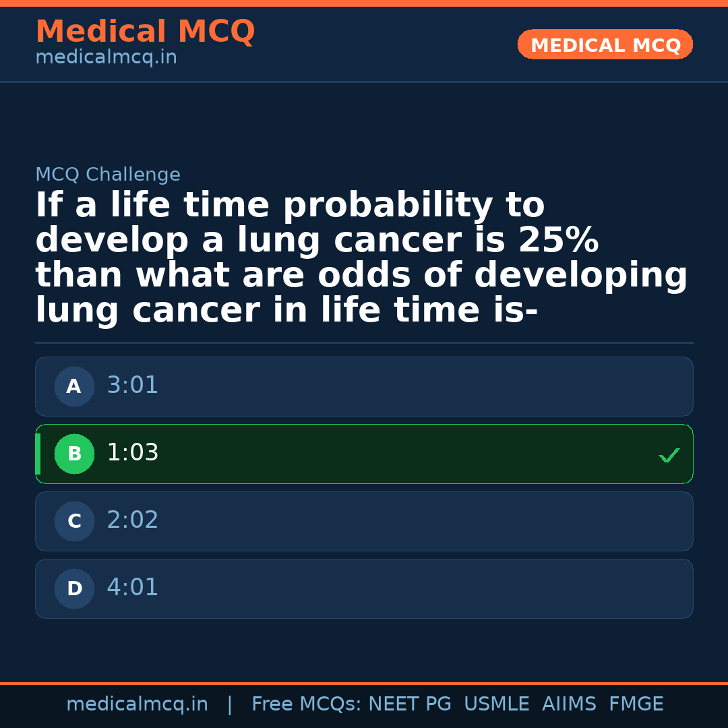Click the NEET PG footer label

410,704
